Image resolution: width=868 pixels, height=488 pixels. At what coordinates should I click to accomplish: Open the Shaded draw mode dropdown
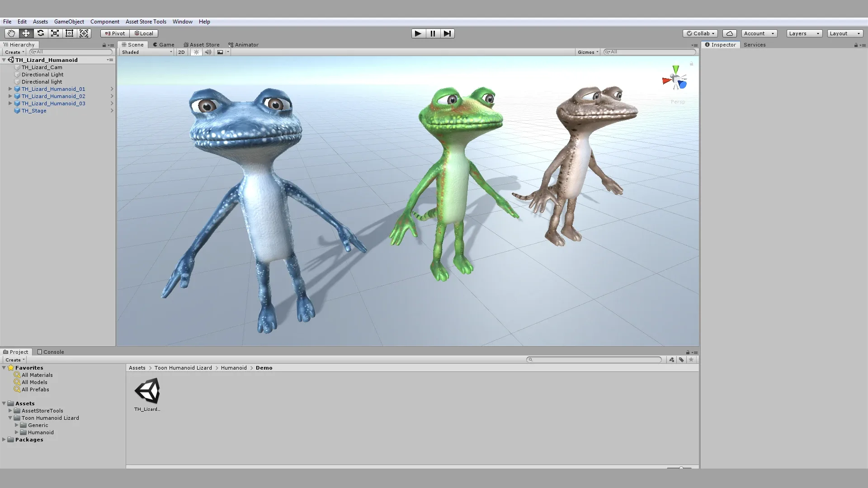tap(147, 52)
